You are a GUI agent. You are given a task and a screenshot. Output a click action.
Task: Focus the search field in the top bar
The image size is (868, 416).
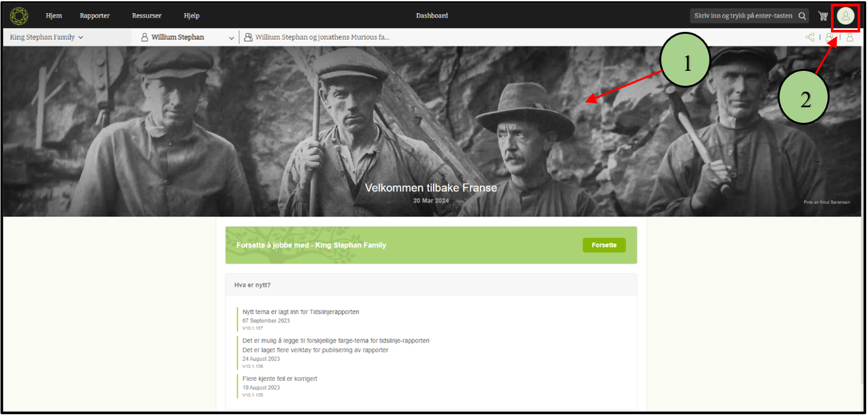point(743,16)
